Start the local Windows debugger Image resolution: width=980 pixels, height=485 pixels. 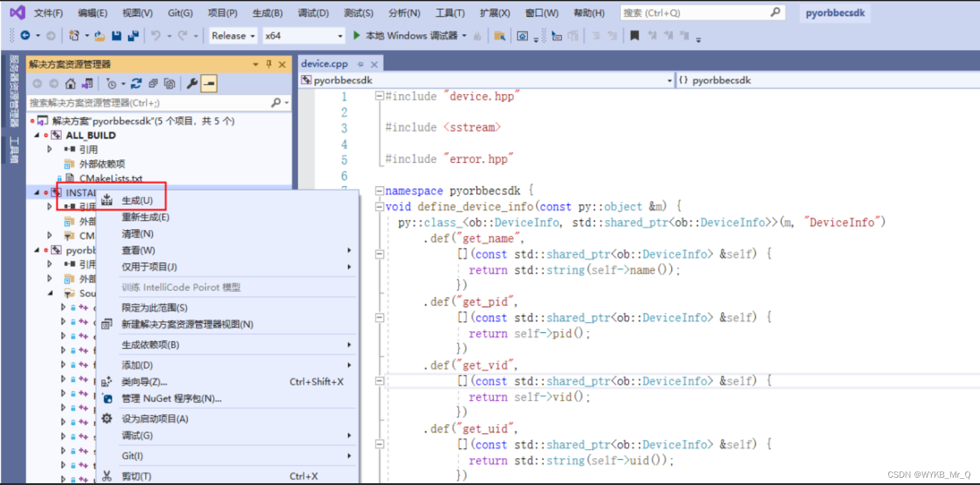click(406, 35)
